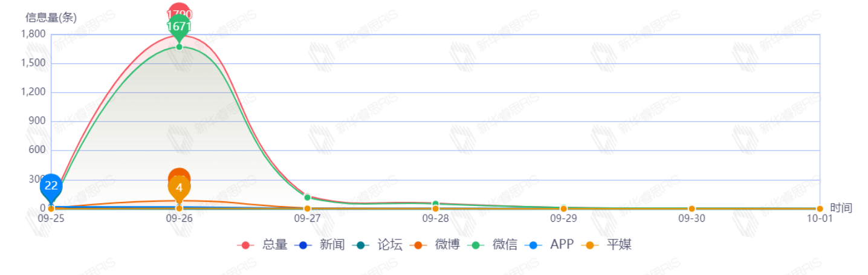Click the orange data point at 09-29
This screenshot has width=868, height=275.
563,209
